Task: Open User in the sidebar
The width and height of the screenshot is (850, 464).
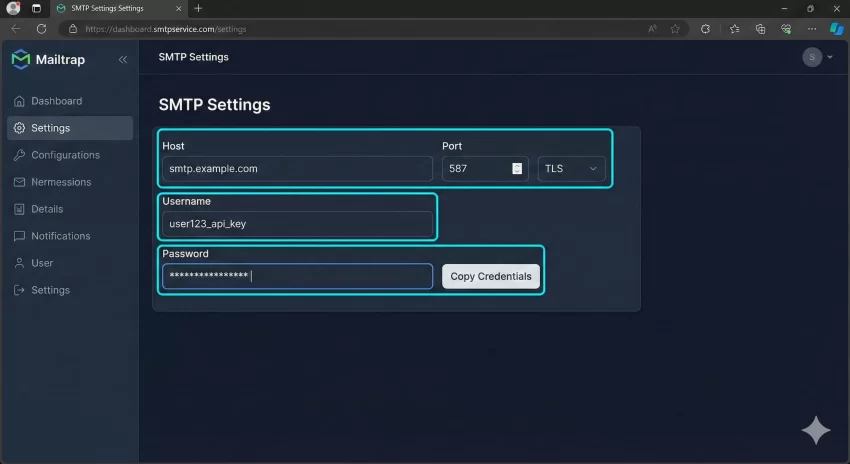Action: coord(70,263)
